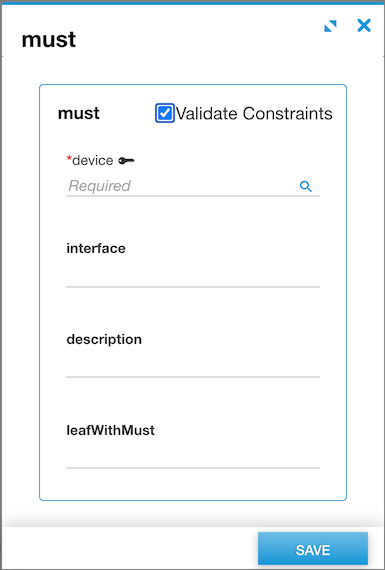Click into the interface input field
This screenshot has height=570, width=385.
193,275
